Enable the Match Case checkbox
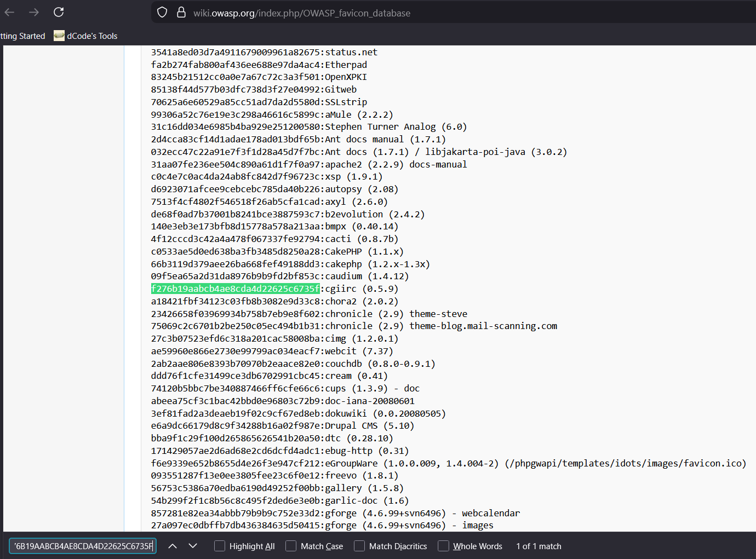The height and width of the screenshot is (559, 756). click(291, 546)
